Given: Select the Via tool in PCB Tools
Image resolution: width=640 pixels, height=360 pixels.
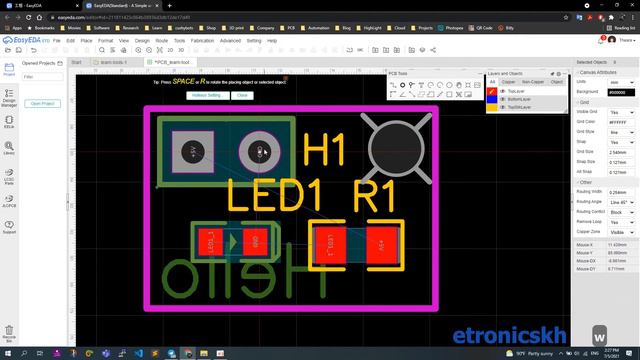Looking at the screenshot, I should pos(411,85).
